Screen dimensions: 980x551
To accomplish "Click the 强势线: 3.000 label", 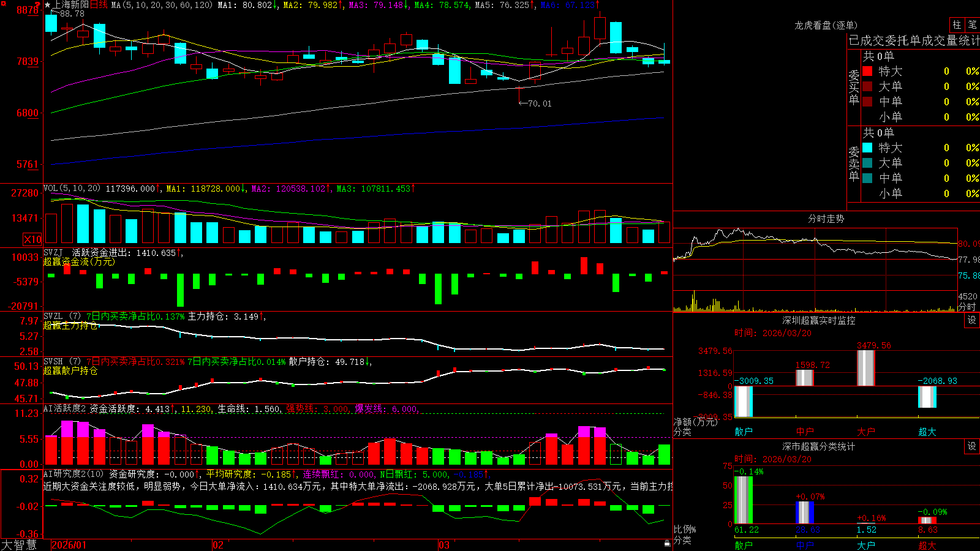I will click(317, 409).
